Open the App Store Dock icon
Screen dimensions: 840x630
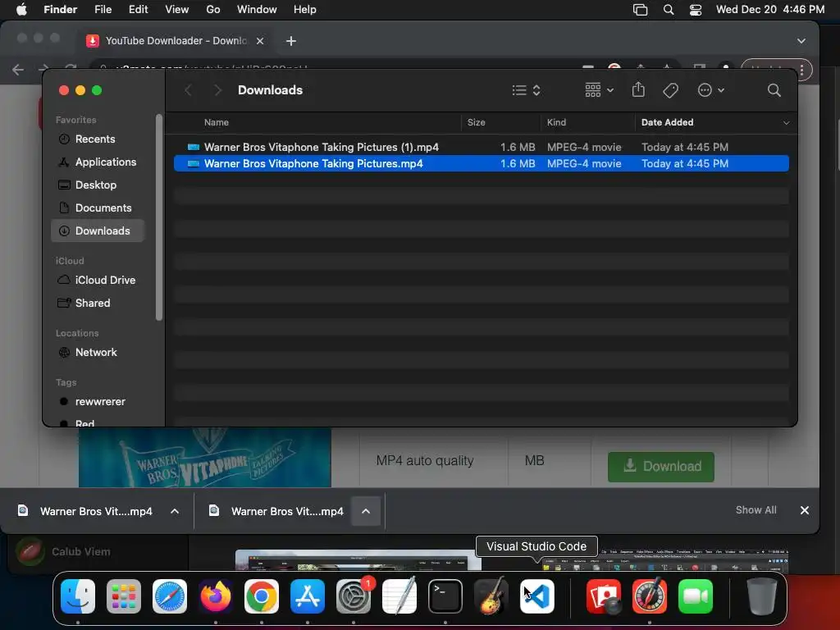pos(308,596)
